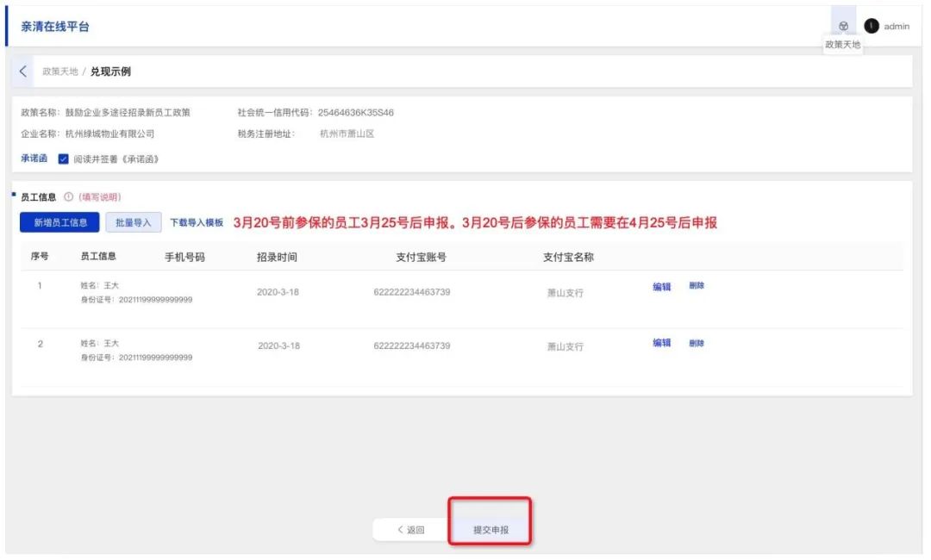Image resolution: width=931 pixels, height=560 pixels.
Task: Edit the second employee row
Action: pyautogui.click(x=661, y=343)
